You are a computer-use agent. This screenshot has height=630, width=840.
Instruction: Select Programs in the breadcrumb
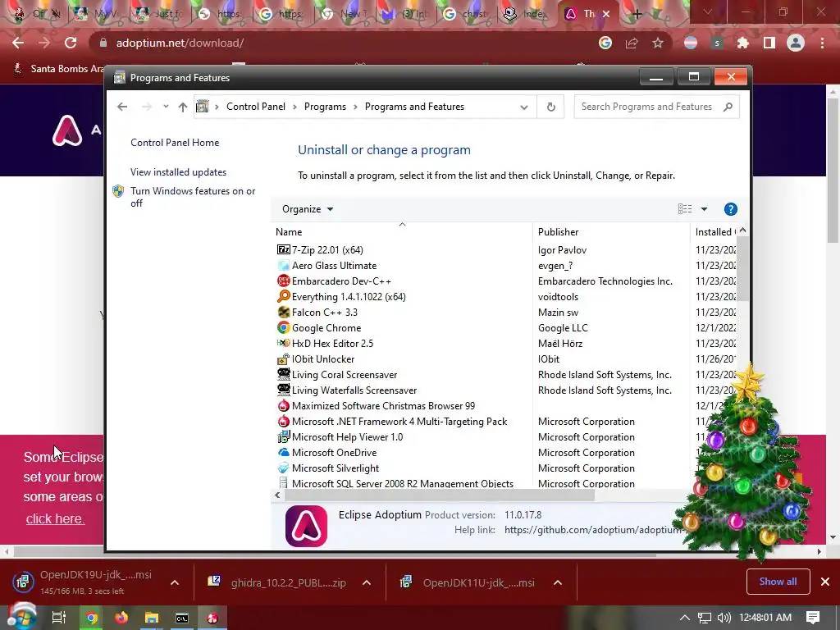(325, 107)
